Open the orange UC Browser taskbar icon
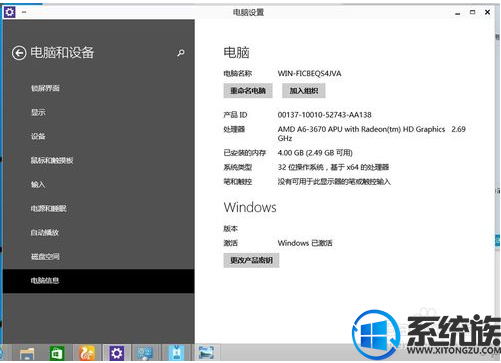Screen dimensions: 501x363 point(87,353)
